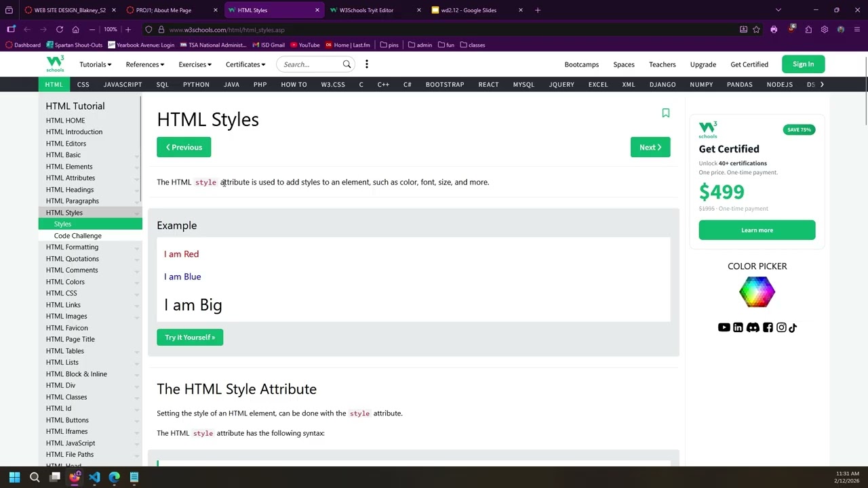Switch to the W3Schools Tryit Editor tab
The image size is (868, 488).
pos(376,10)
